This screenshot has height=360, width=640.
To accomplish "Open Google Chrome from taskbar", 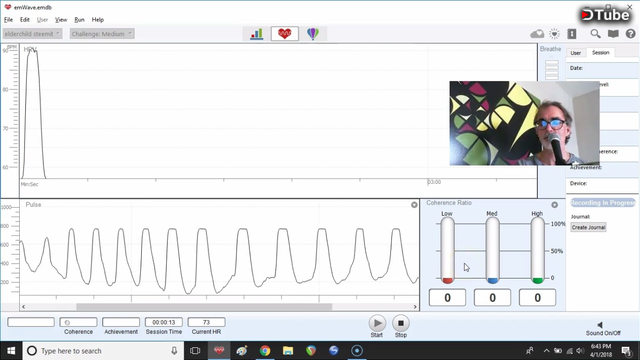I will tap(265, 351).
